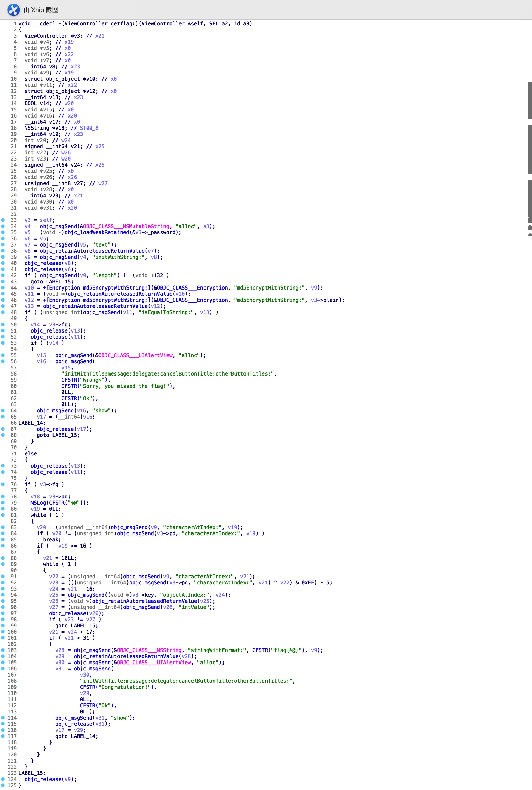Click the objc_loadWeakRetained function call
This screenshot has height=790, width=532.
coord(97,232)
